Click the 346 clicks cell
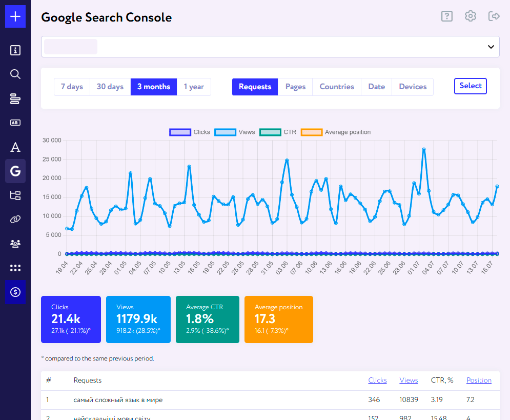 coord(374,399)
